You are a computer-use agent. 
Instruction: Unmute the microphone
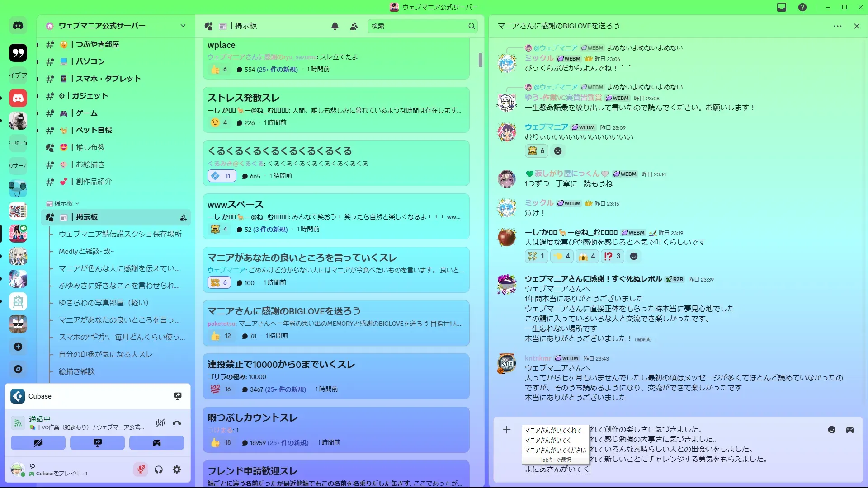click(x=141, y=470)
